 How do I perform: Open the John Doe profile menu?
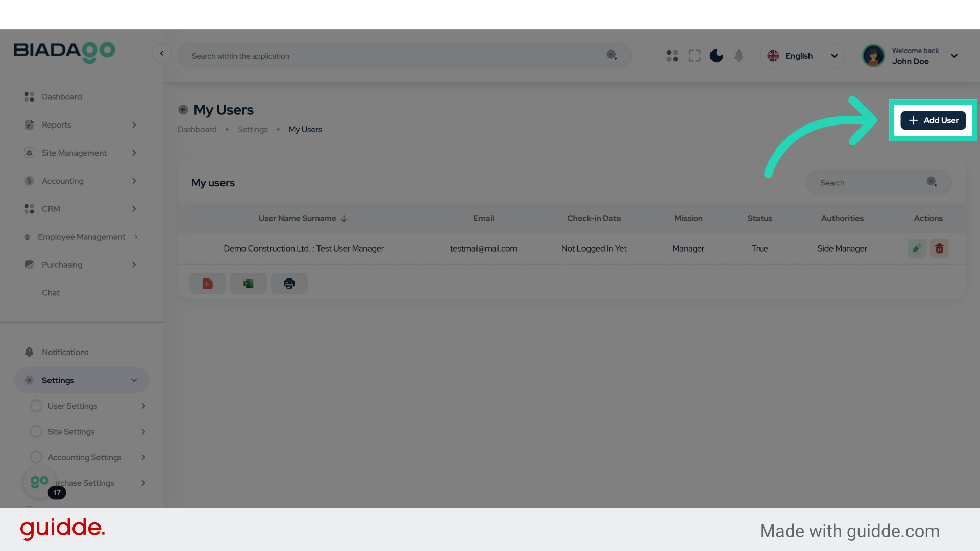pos(911,56)
